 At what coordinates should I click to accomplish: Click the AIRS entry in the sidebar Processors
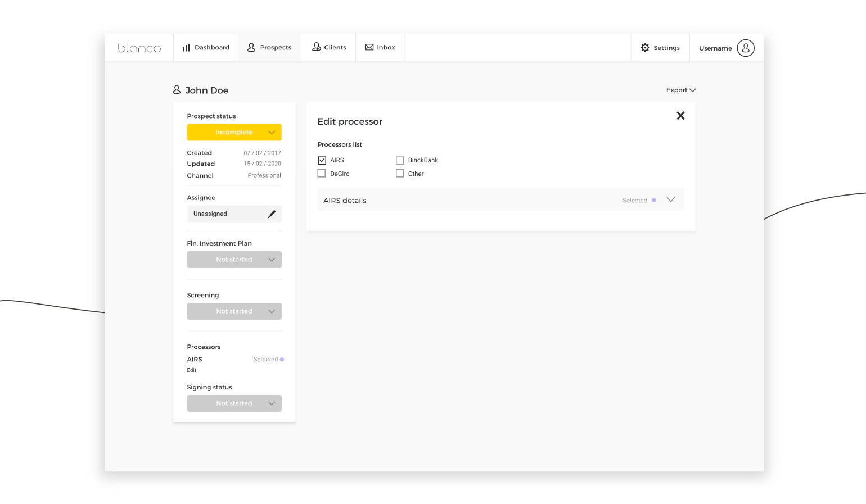point(195,360)
